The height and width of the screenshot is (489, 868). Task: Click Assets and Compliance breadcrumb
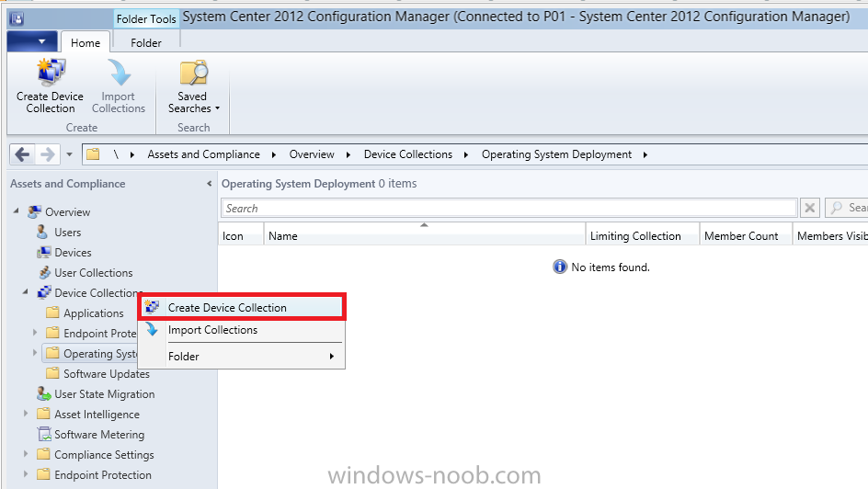pyautogui.click(x=204, y=154)
